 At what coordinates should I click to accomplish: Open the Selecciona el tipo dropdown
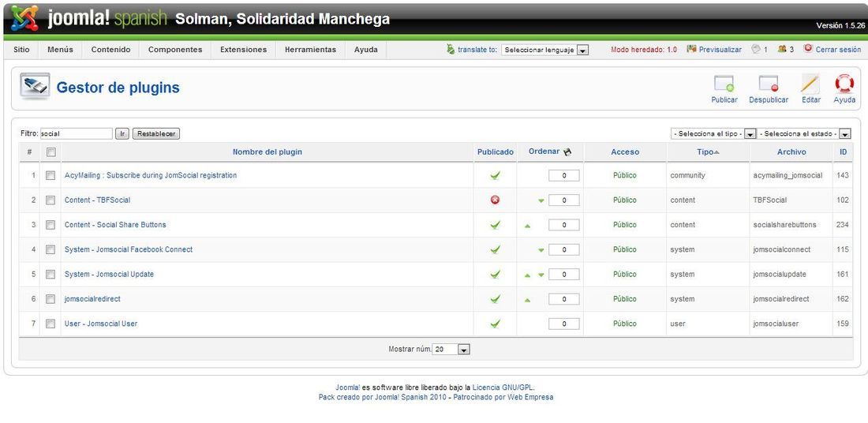tap(713, 134)
